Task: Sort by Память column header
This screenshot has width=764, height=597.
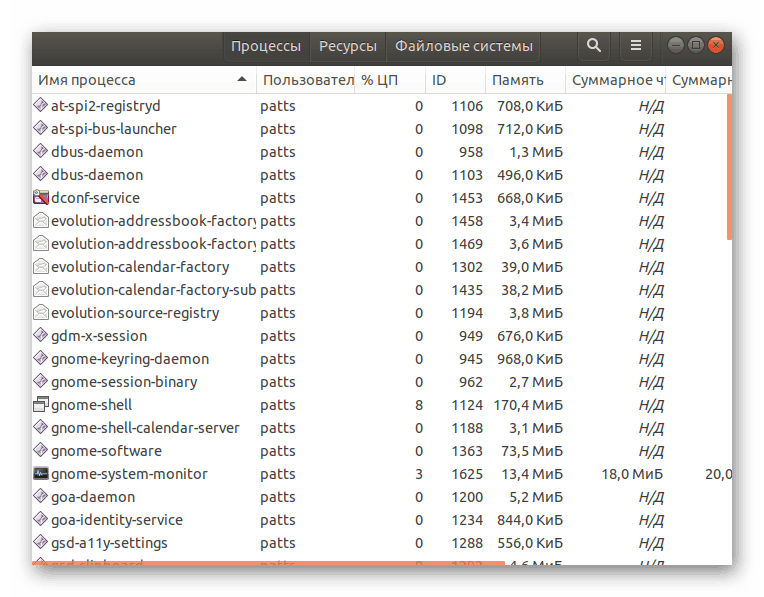Action: 526,80
